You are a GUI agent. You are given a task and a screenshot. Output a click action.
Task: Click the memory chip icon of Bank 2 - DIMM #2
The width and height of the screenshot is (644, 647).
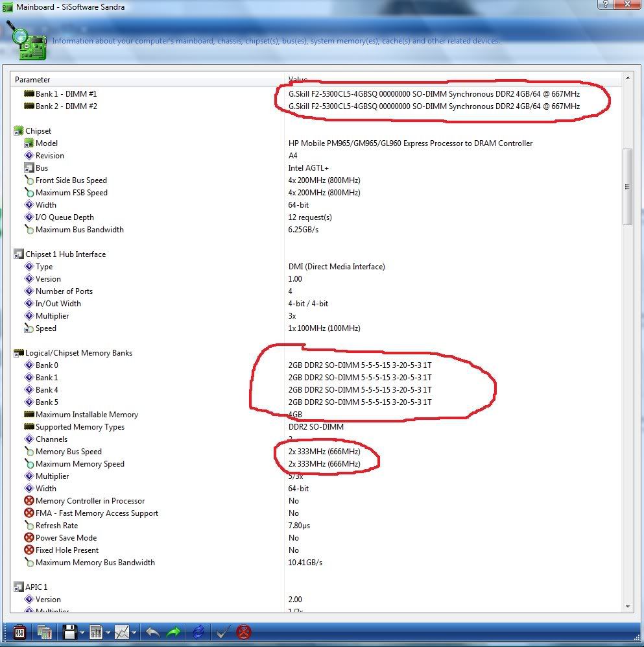tap(29, 106)
